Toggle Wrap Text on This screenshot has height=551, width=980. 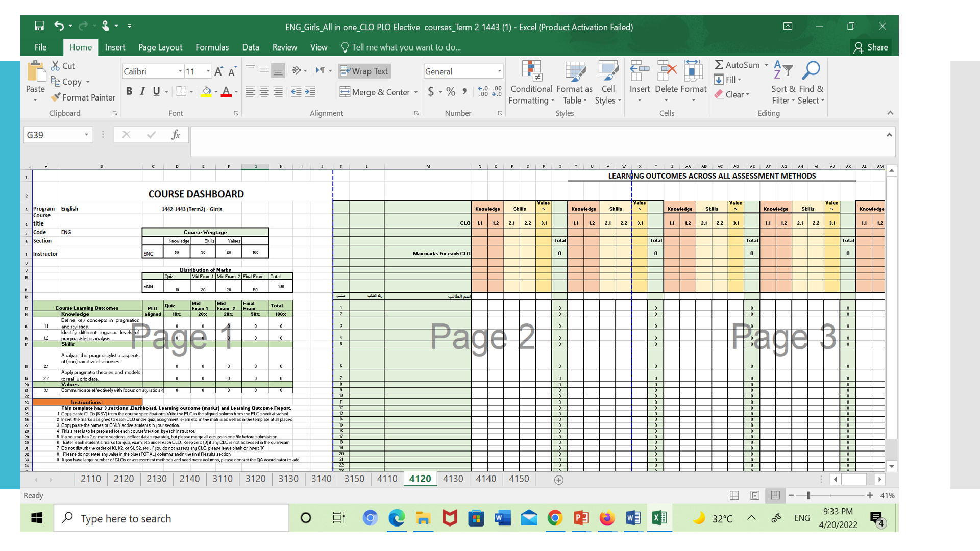[x=364, y=71]
